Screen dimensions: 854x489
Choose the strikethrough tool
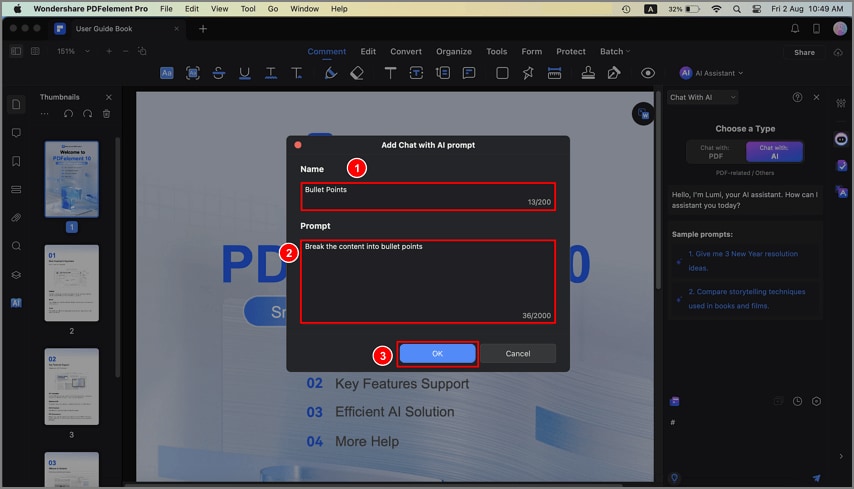tap(218, 73)
